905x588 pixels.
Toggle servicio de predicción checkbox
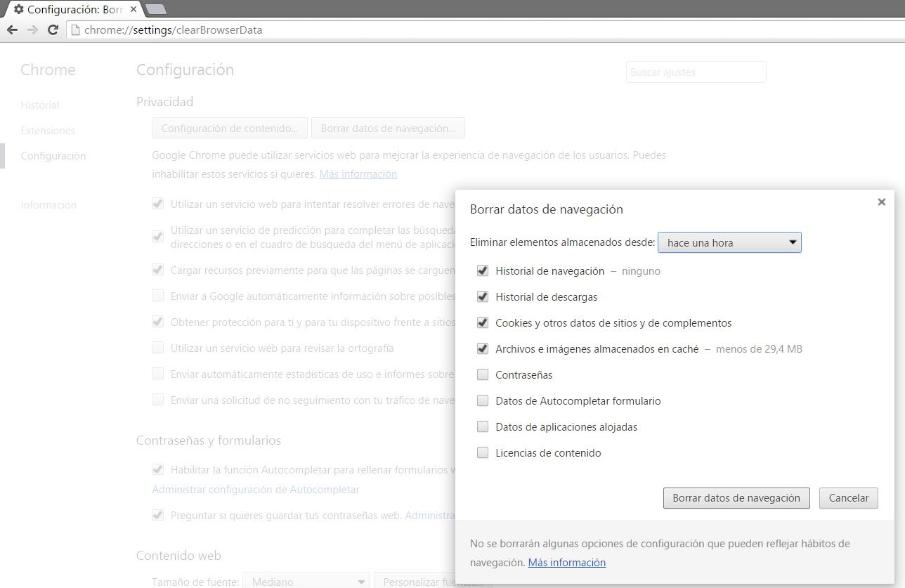click(x=158, y=236)
